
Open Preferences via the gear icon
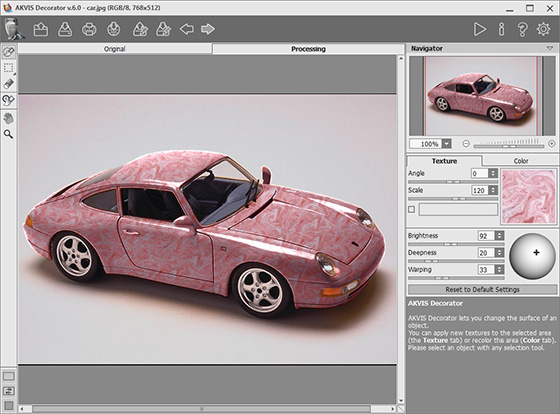click(x=543, y=29)
